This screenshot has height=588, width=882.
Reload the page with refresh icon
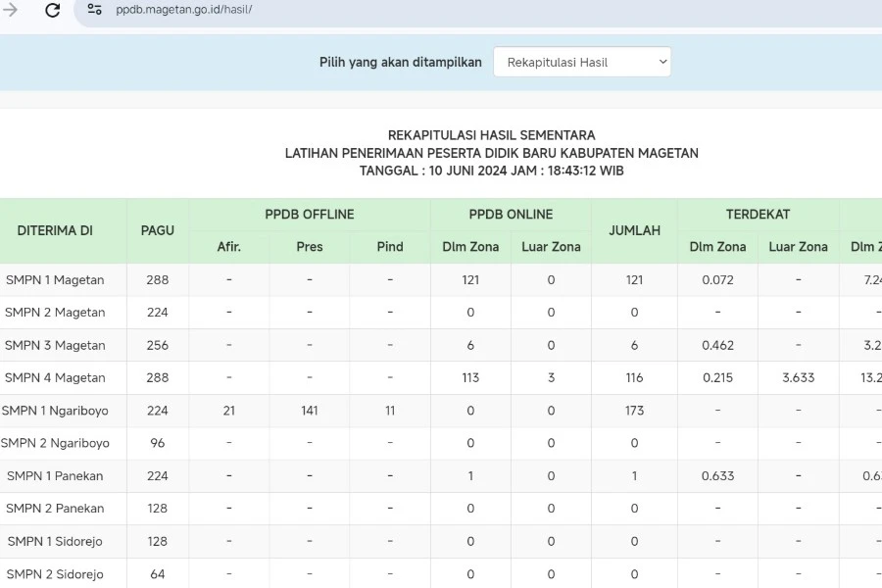[x=52, y=10]
